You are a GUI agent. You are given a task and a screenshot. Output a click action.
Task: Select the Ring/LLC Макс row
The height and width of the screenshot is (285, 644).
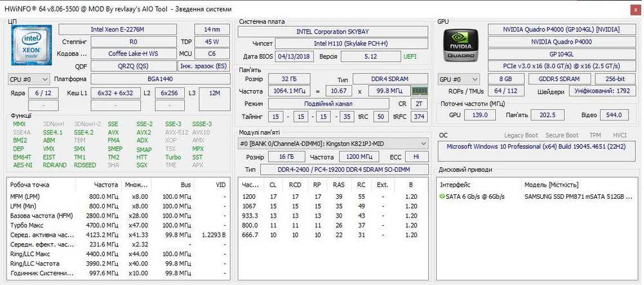tap(118, 254)
